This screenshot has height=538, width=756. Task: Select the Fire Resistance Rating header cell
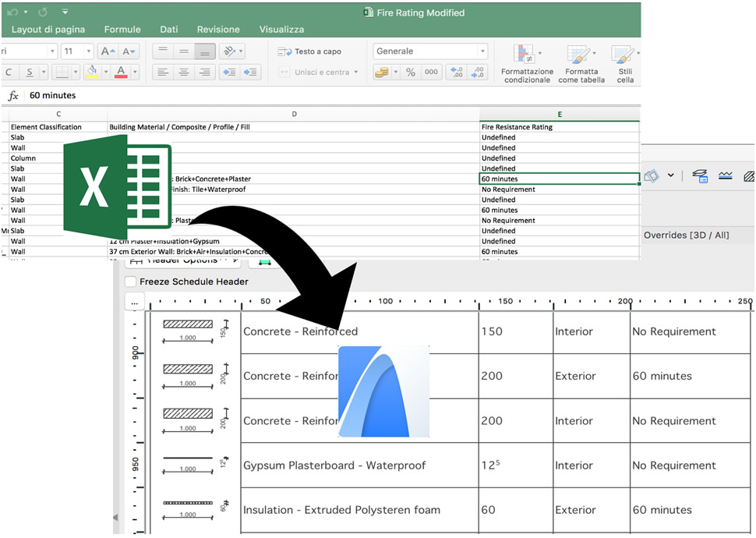point(560,127)
